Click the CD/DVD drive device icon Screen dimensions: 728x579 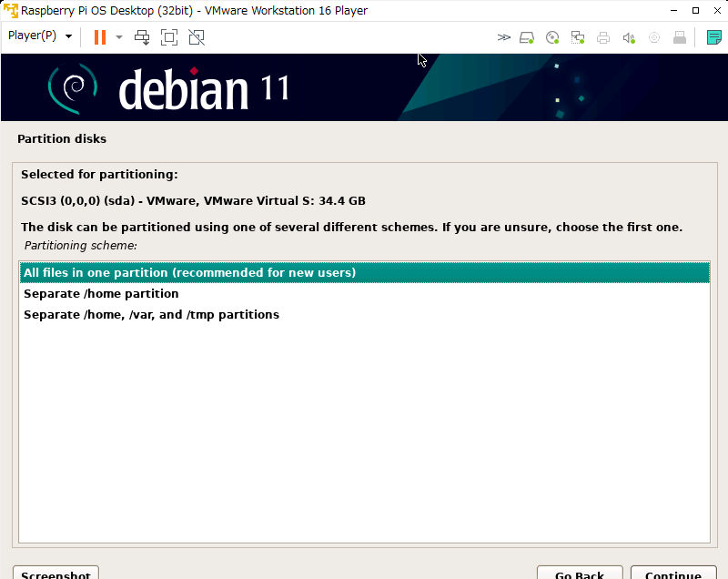(552, 37)
